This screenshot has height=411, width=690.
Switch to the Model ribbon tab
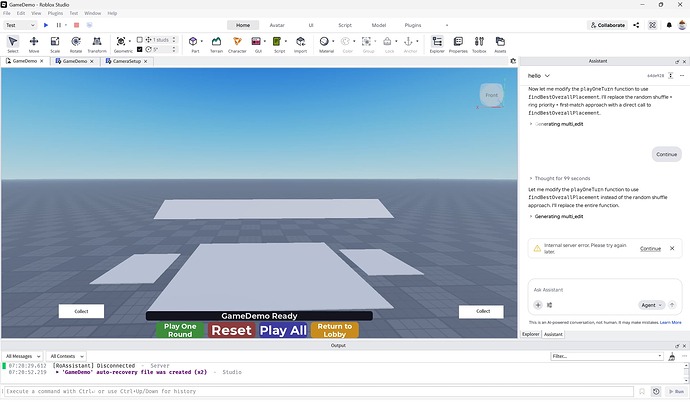(x=378, y=25)
